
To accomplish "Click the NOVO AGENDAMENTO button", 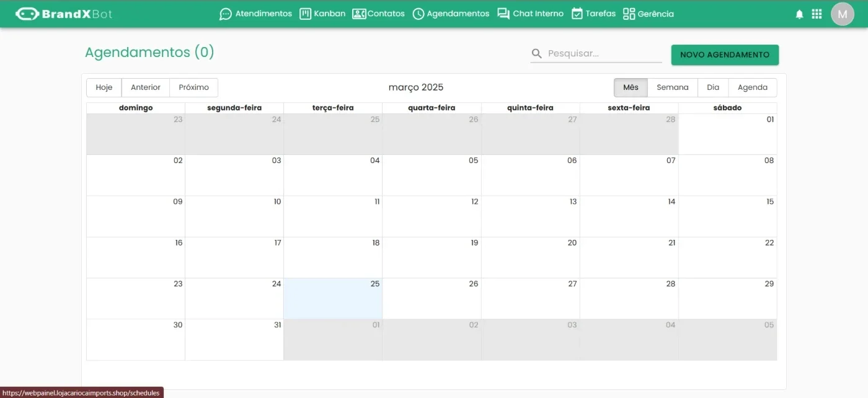I will [725, 55].
